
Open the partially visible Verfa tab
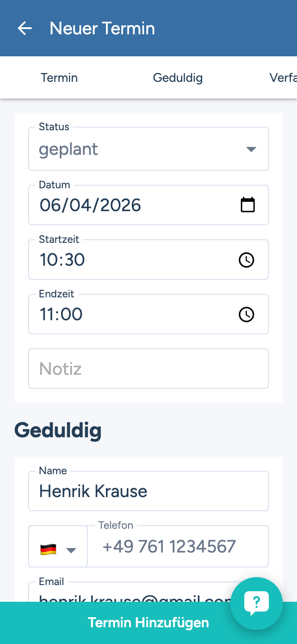(283, 78)
